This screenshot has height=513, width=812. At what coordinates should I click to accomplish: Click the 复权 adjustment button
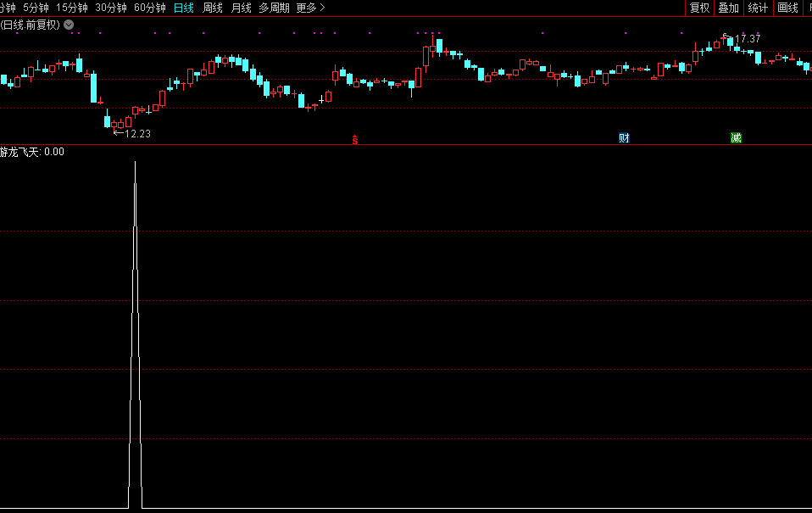(x=699, y=8)
